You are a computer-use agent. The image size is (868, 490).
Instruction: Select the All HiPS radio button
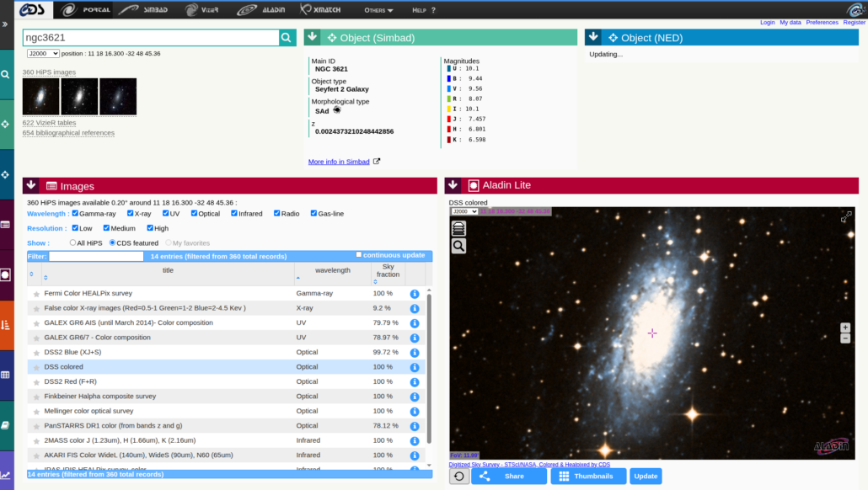[72, 243]
